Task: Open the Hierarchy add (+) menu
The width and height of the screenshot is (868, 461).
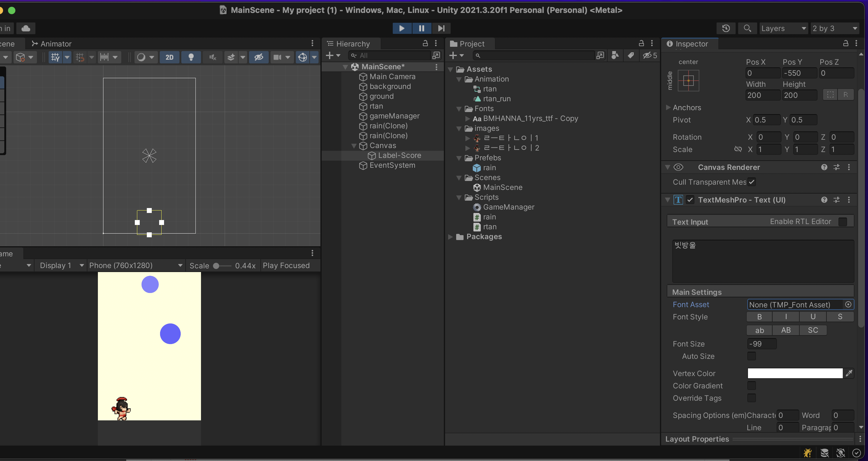Action: (x=333, y=55)
